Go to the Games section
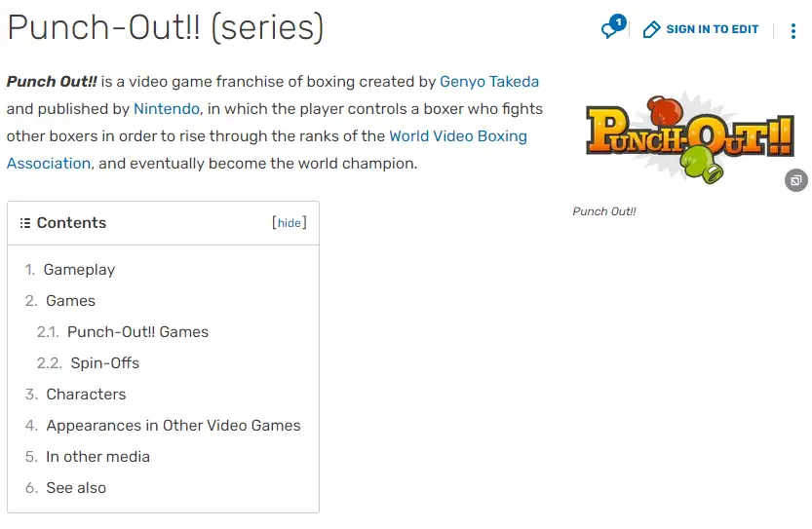 [70, 301]
